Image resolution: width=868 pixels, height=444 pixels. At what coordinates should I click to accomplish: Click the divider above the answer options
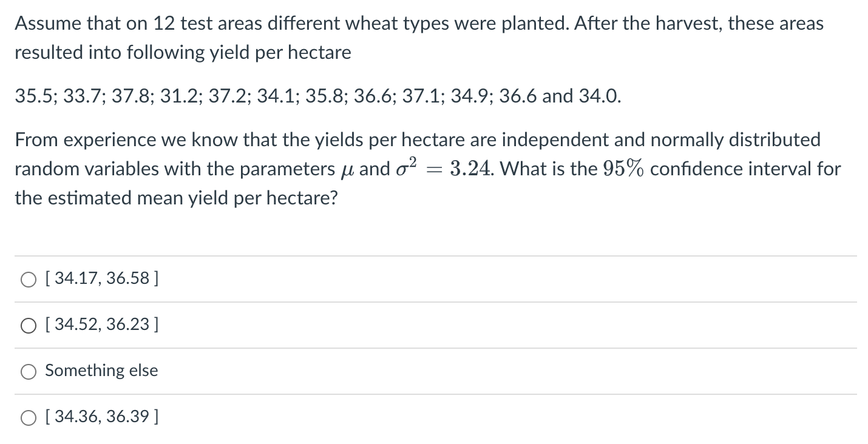(x=434, y=255)
